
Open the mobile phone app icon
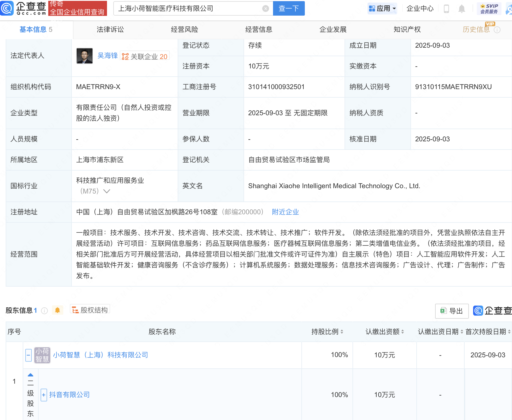click(x=446, y=9)
